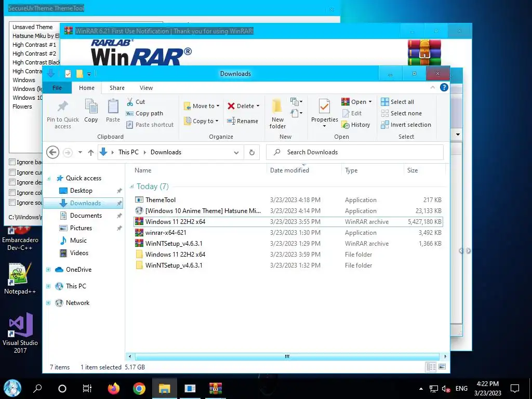Select OneDrive in navigation pane
This screenshot has height=399, width=532.
(x=79, y=270)
